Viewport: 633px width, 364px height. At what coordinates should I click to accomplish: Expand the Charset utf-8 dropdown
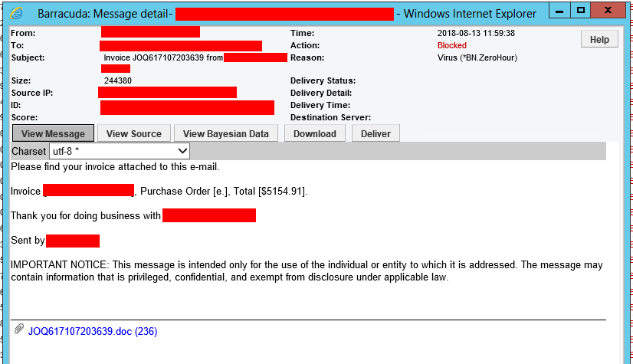point(120,151)
